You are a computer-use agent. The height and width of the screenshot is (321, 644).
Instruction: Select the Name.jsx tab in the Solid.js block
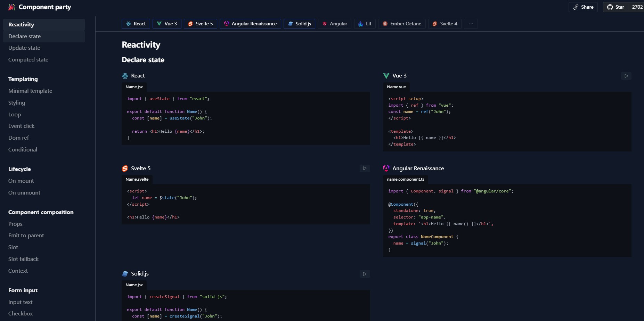click(134, 285)
